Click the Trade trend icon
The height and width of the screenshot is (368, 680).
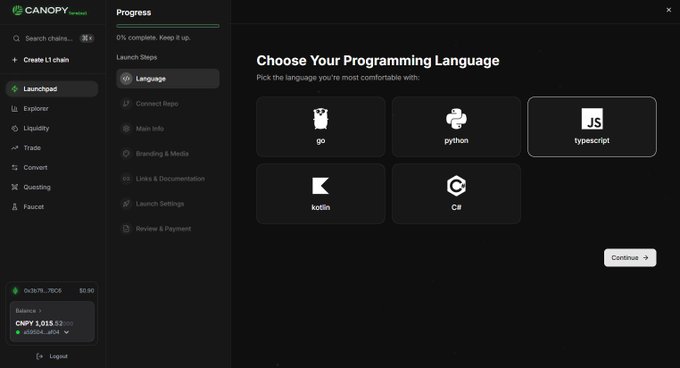tap(15, 148)
